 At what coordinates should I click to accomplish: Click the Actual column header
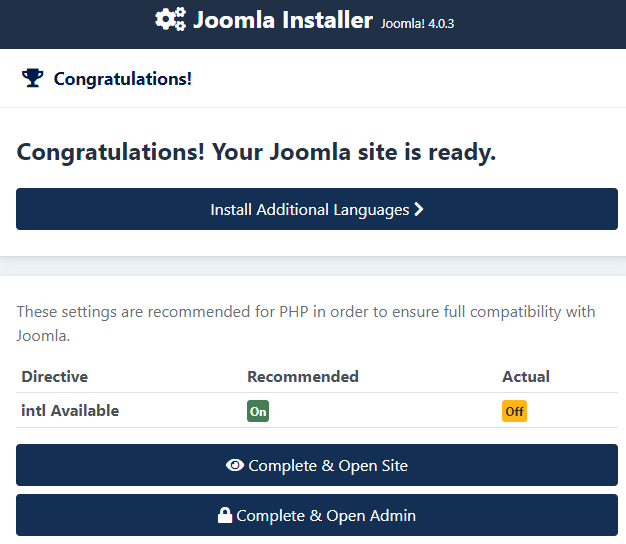click(x=526, y=377)
